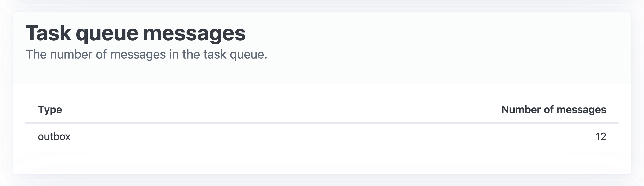Select the "Number of messages" column header

click(x=553, y=110)
